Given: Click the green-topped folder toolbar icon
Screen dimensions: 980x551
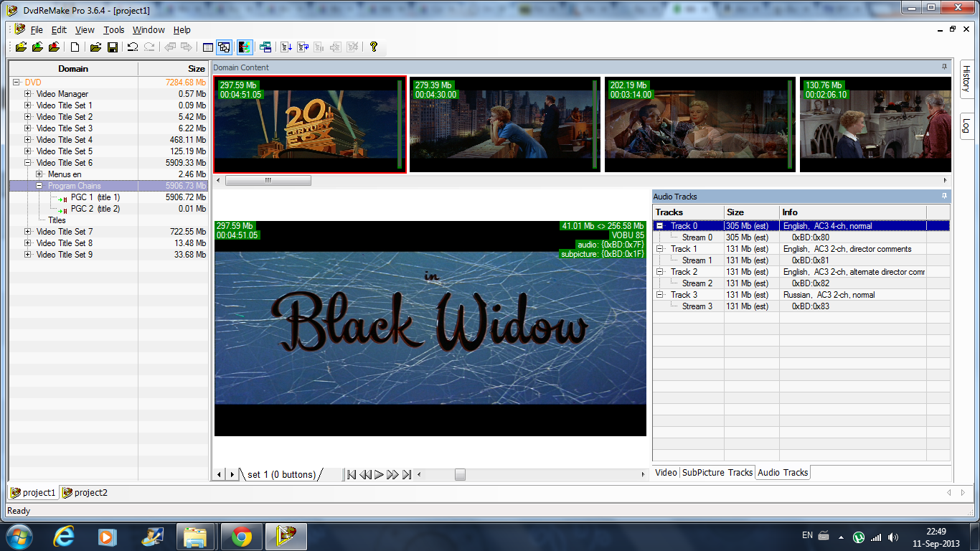Looking at the screenshot, I should [x=37, y=47].
